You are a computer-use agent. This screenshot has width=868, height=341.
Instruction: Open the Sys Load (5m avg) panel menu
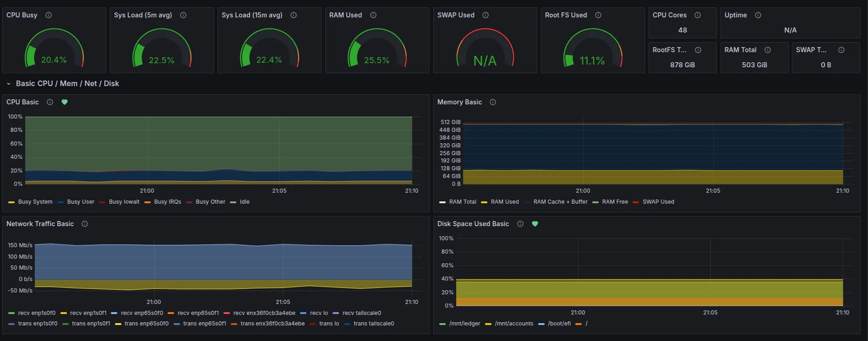pyautogui.click(x=143, y=15)
